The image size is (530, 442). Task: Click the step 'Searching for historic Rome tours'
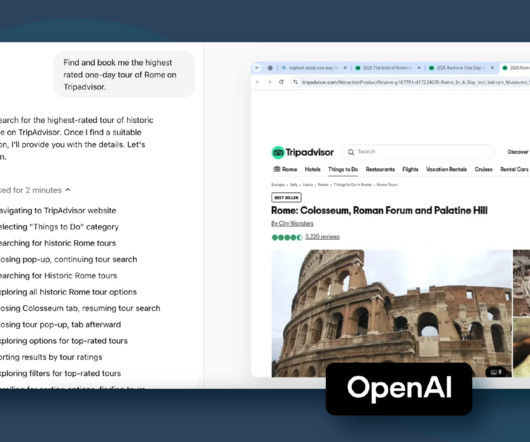(x=58, y=243)
